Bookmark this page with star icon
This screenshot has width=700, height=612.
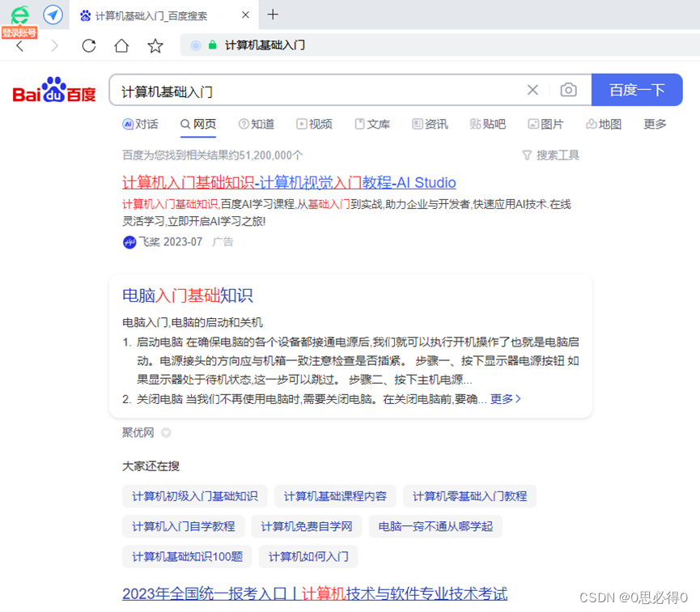[x=155, y=45]
